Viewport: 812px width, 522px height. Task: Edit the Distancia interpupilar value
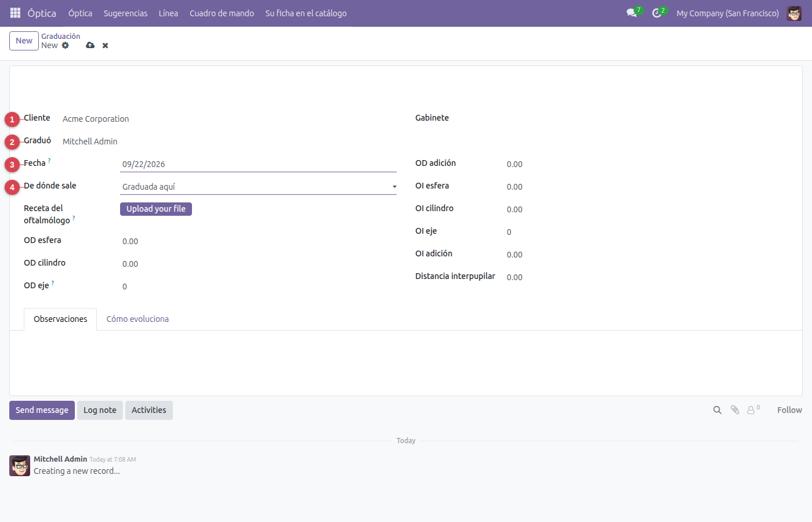click(646, 277)
